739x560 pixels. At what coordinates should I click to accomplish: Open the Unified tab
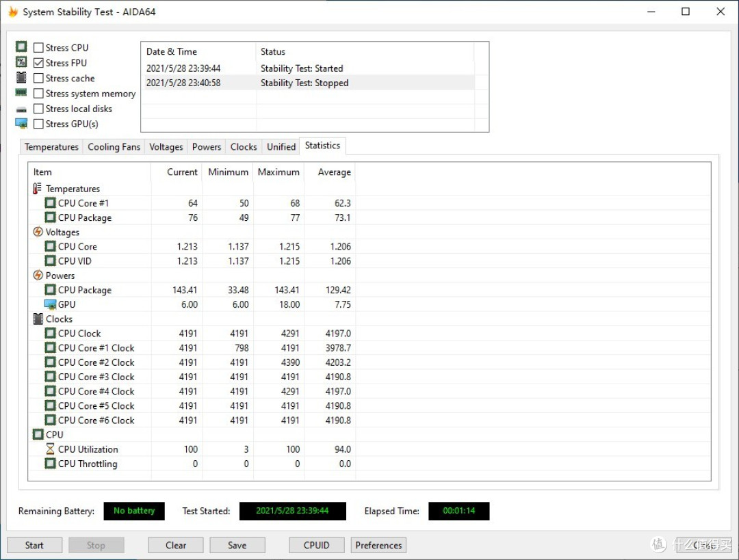coord(281,147)
